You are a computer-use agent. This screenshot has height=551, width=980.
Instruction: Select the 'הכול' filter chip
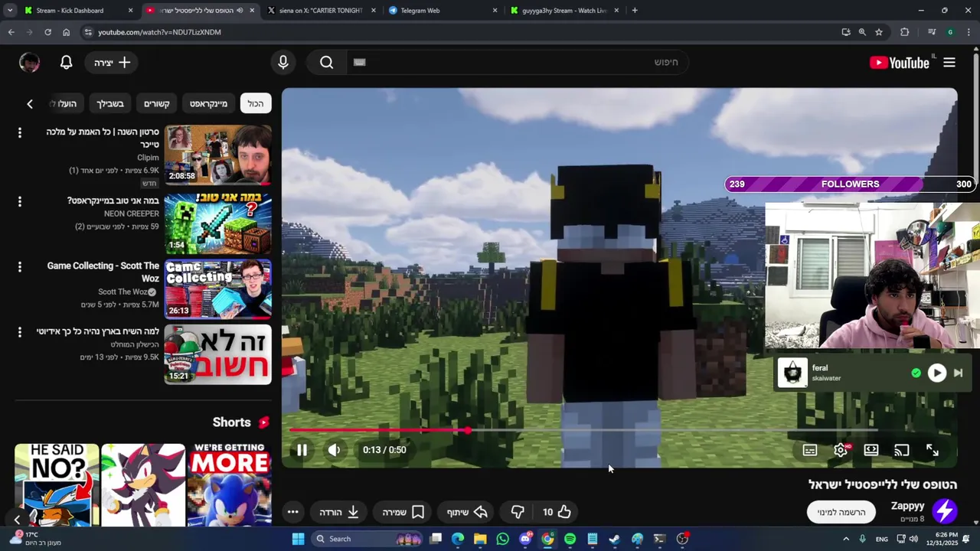click(x=256, y=103)
